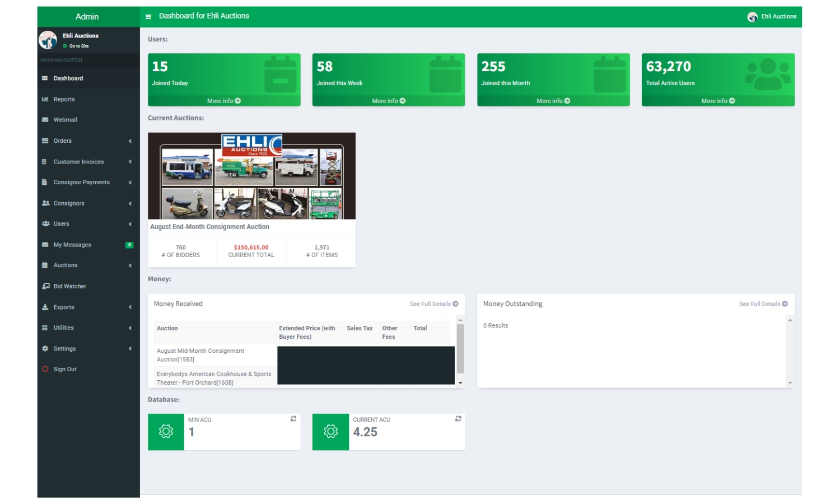The height and width of the screenshot is (504, 840).
Task: Click the Customer Invoices icon
Action: 44,162
